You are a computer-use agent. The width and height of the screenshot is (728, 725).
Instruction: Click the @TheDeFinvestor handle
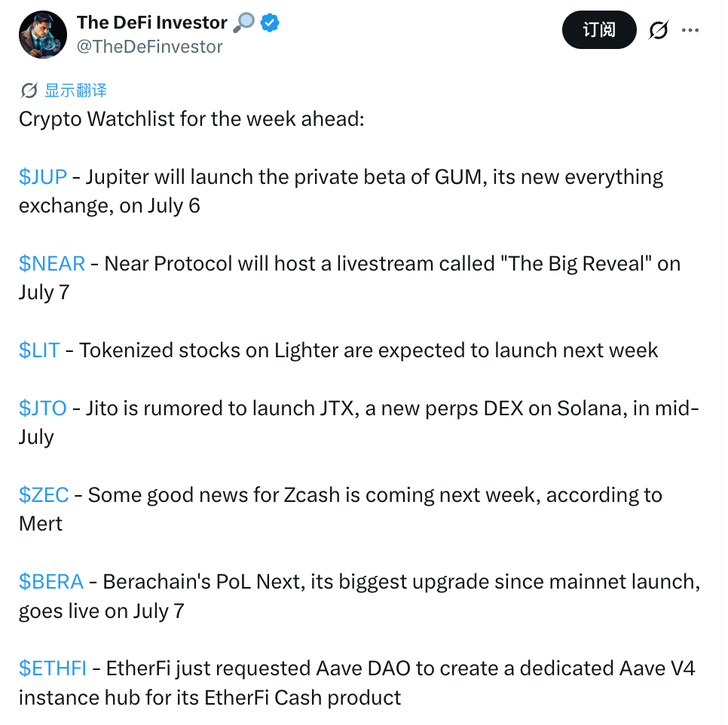(149, 47)
